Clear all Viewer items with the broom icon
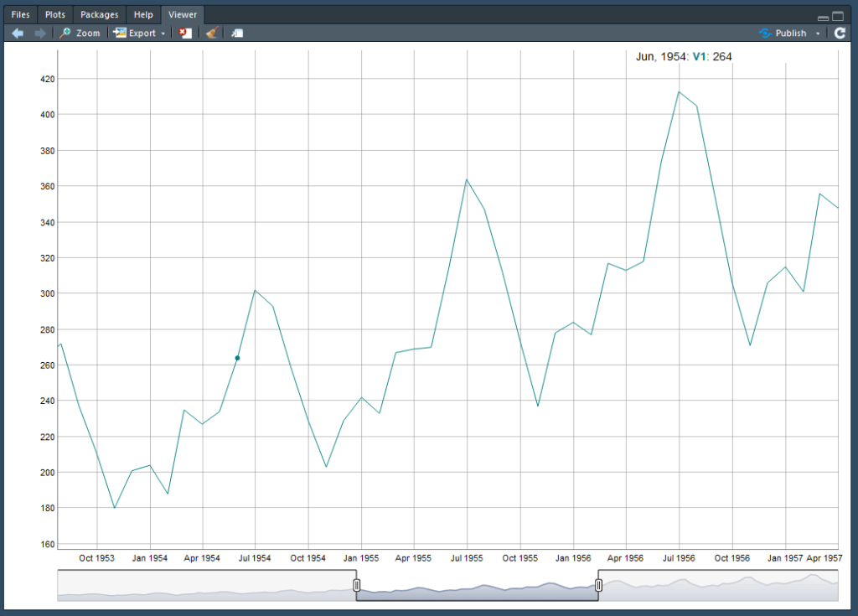This screenshot has height=616, width=858. click(x=210, y=33)
